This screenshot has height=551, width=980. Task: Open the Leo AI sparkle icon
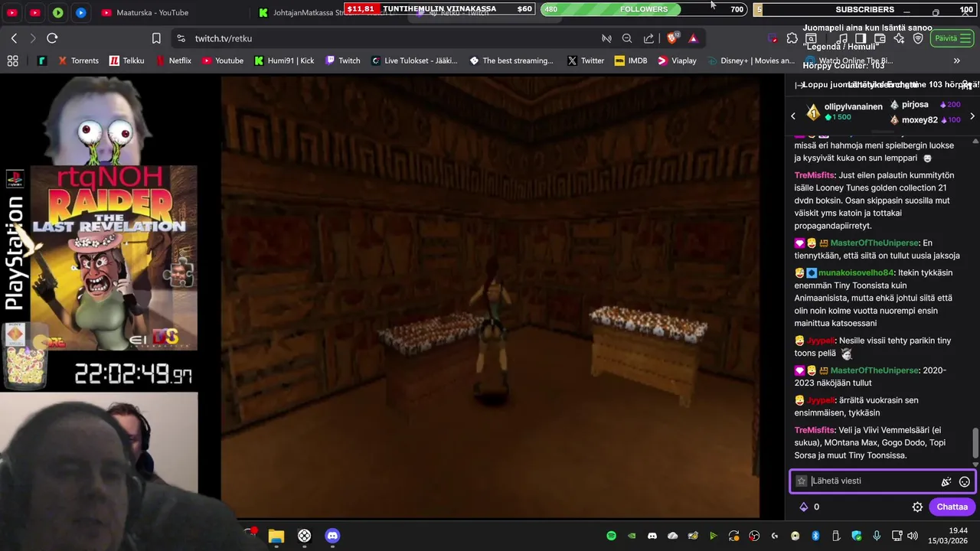coord(899,38)
